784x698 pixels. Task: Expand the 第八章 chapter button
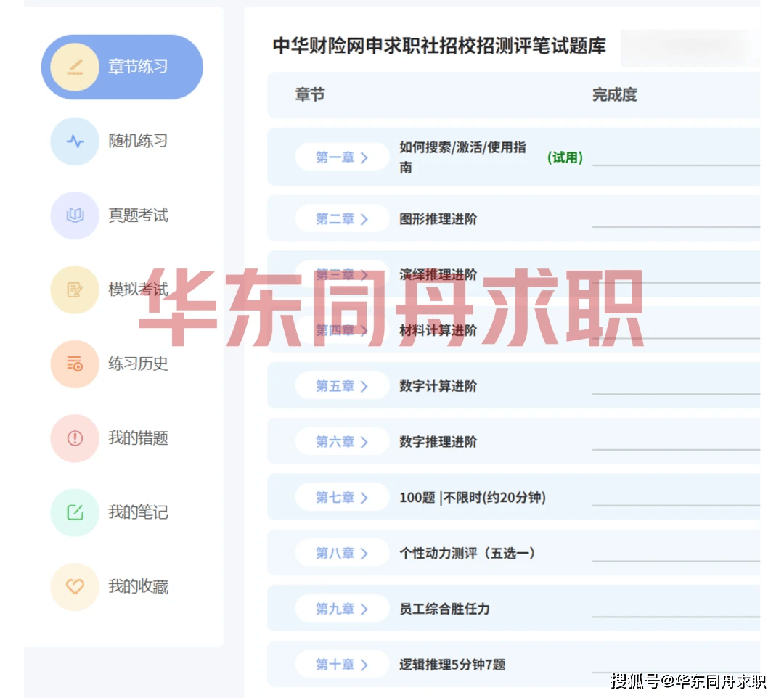coord(342,553)
